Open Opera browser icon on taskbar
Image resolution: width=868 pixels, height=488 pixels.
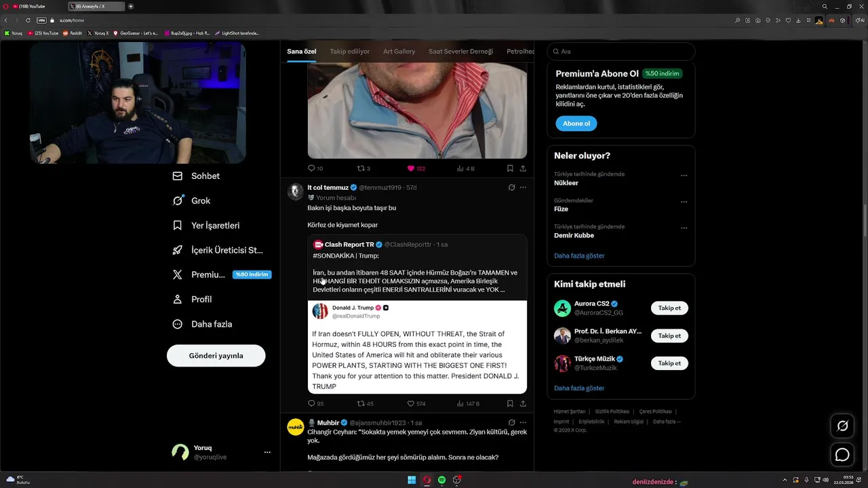point(427,480)
